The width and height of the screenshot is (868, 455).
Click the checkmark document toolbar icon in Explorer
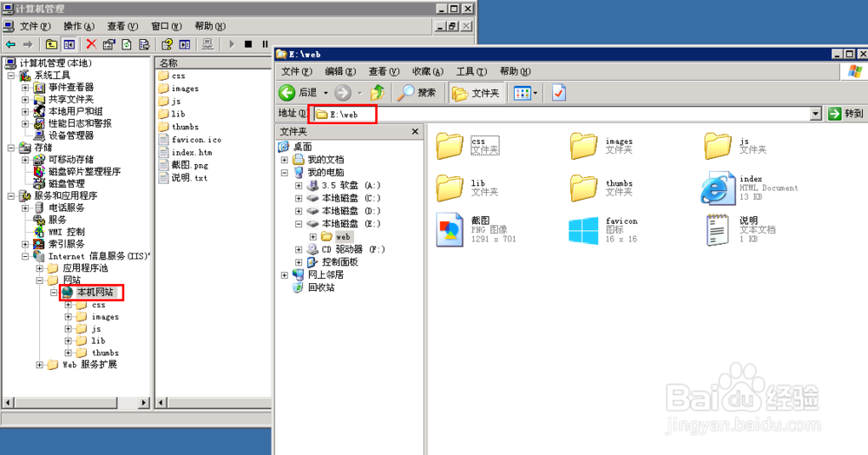click(558, 92)
